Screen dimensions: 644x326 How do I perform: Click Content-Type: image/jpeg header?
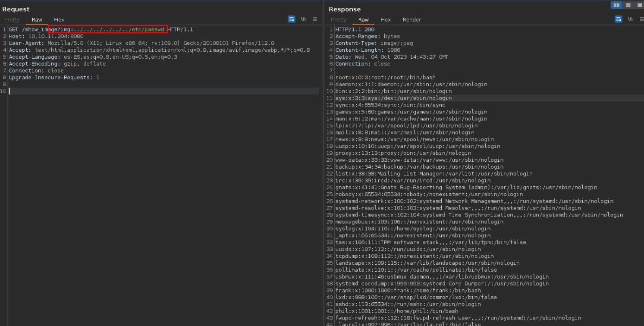click(374, 43)
